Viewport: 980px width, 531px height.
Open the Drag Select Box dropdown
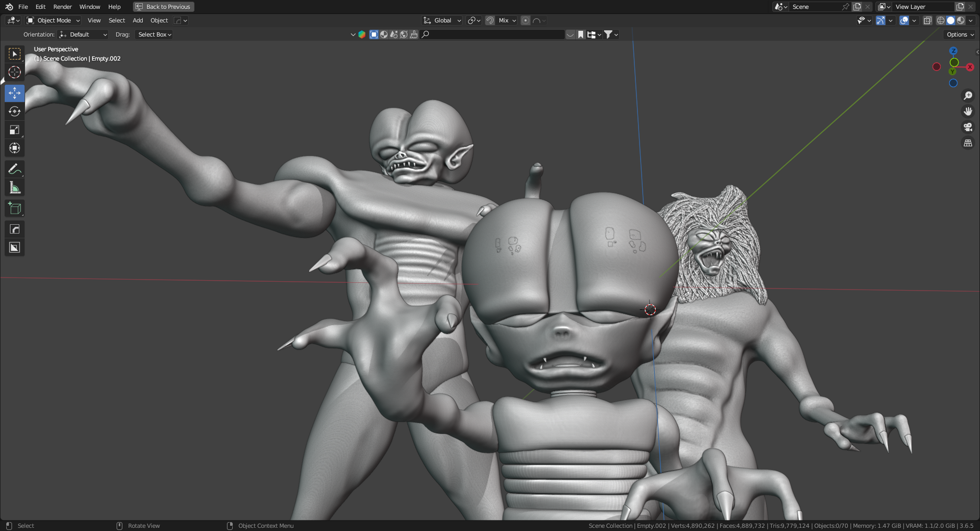coord(154,34)
